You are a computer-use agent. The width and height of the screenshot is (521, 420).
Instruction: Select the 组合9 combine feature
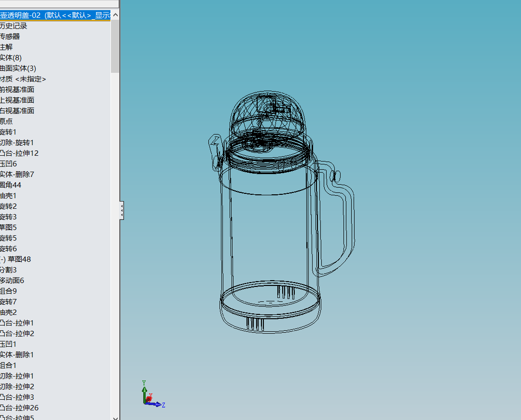pyautogui.click(x=8, y=291)
